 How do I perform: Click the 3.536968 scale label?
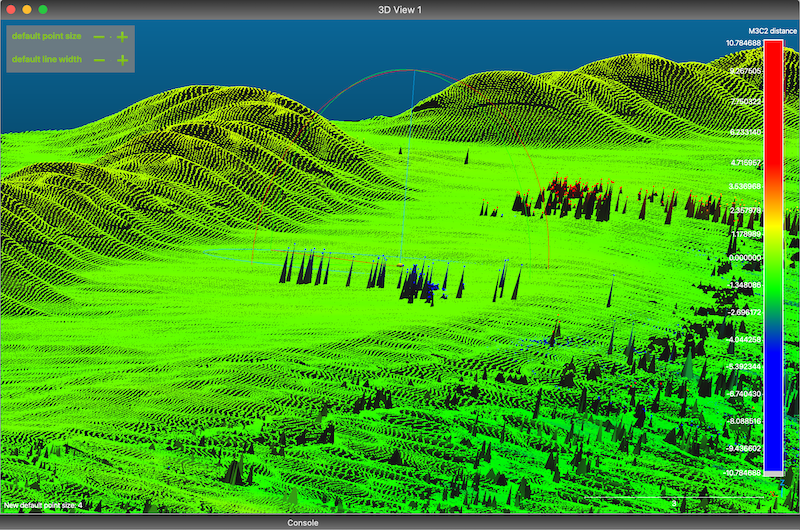tap(744, 186)
